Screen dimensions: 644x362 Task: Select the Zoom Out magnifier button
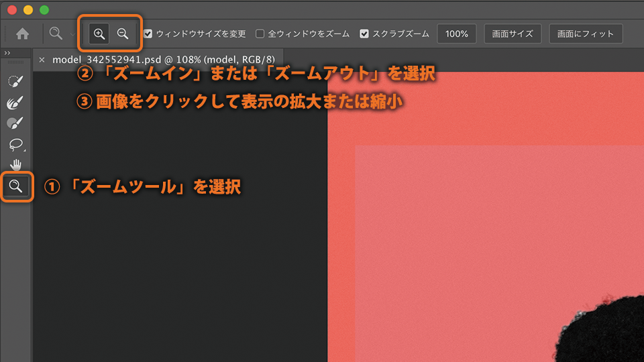point(122,34)
